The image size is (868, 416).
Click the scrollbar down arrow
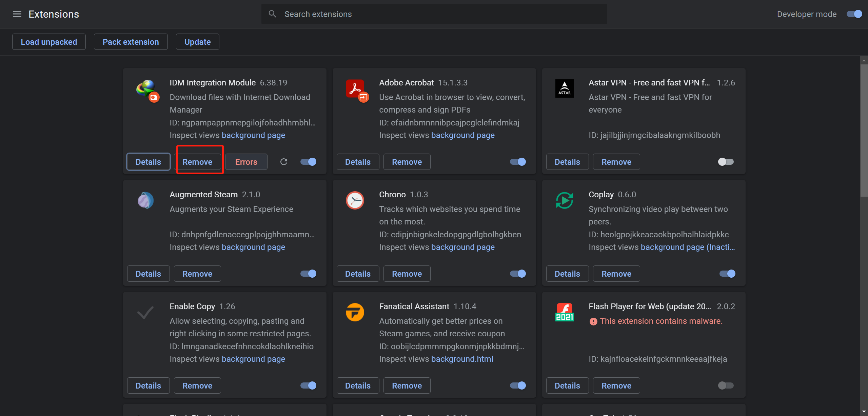pos(864,412)
